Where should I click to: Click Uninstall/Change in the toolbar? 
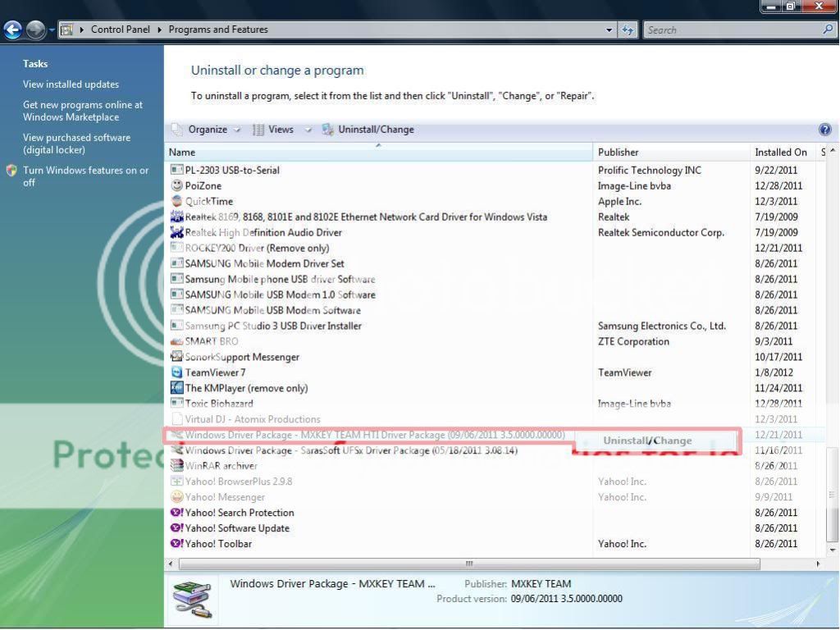point(368,130)
